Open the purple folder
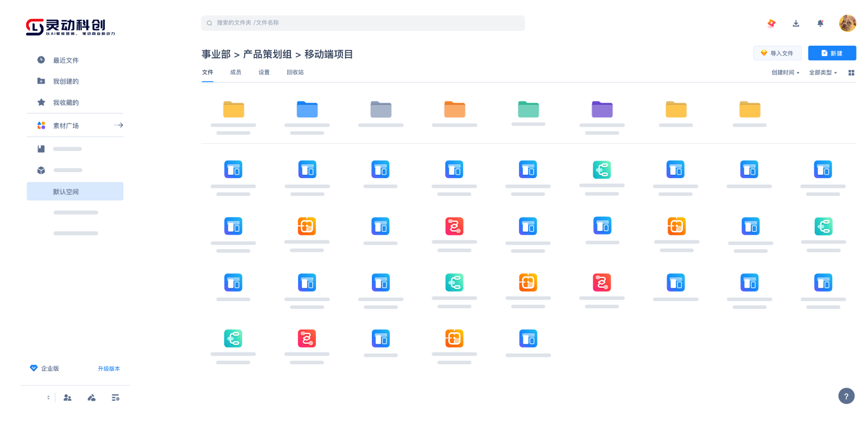Image resolution: width=868 pixels, height=424 pixels. click(x=602, y=110)
